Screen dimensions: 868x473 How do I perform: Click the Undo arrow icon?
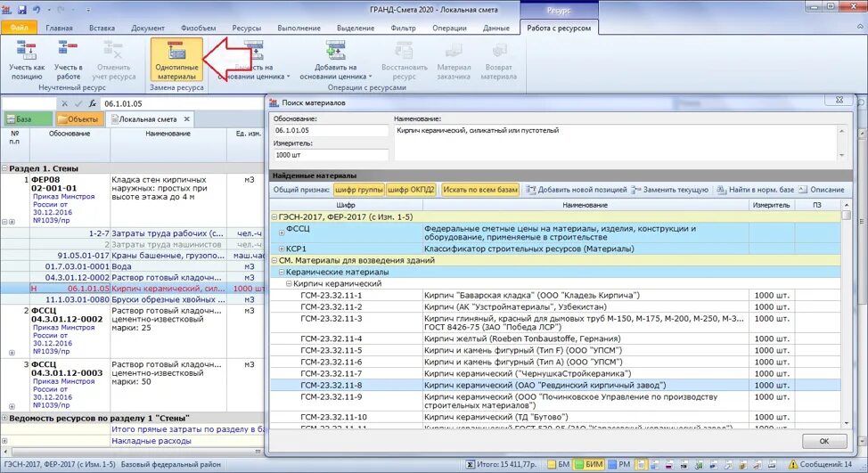[37, 10]
